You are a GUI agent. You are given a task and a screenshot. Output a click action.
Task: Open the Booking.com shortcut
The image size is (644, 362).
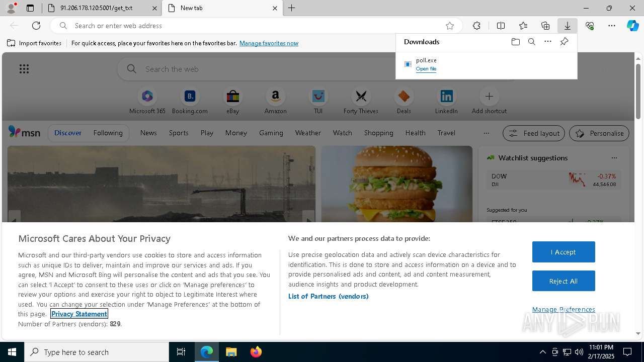(190, 101)
